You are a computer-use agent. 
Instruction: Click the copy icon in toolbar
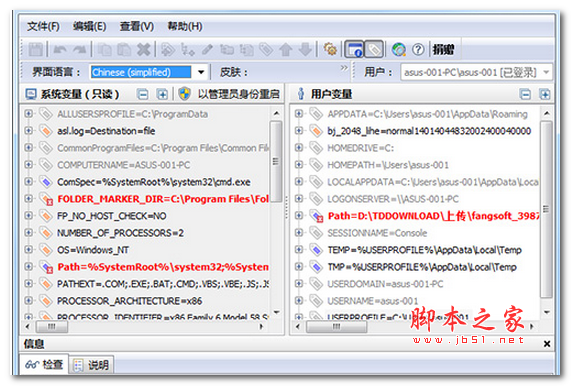pos(105,49)
